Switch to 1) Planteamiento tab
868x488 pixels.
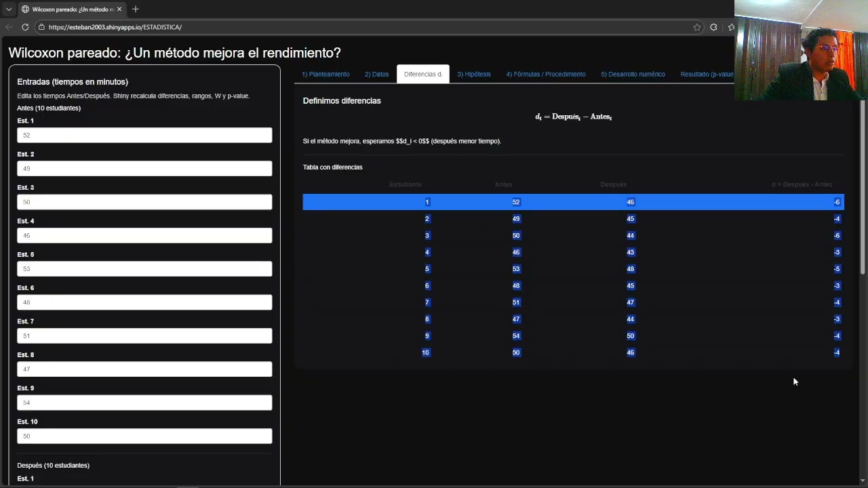(x=325, y=74)
